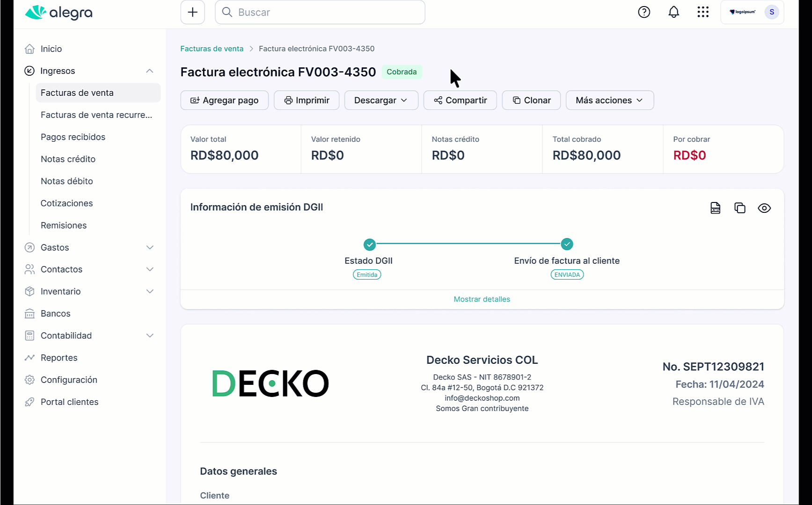The height and width of the screenshot is (505, 812).
Task: Click the Emitida status tag
Action: (367, 274)
